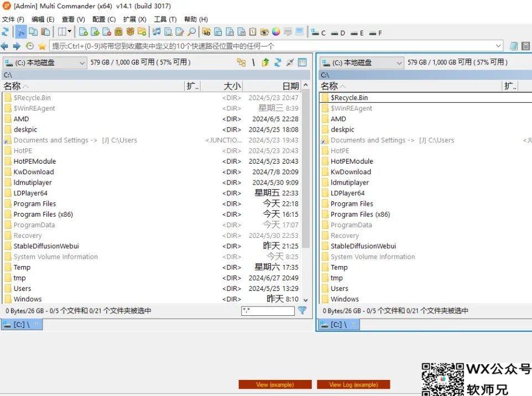The width and height of the screenshot is (532, 396).
Task: Click the drive F toolbar button
Action: [375, 33]
